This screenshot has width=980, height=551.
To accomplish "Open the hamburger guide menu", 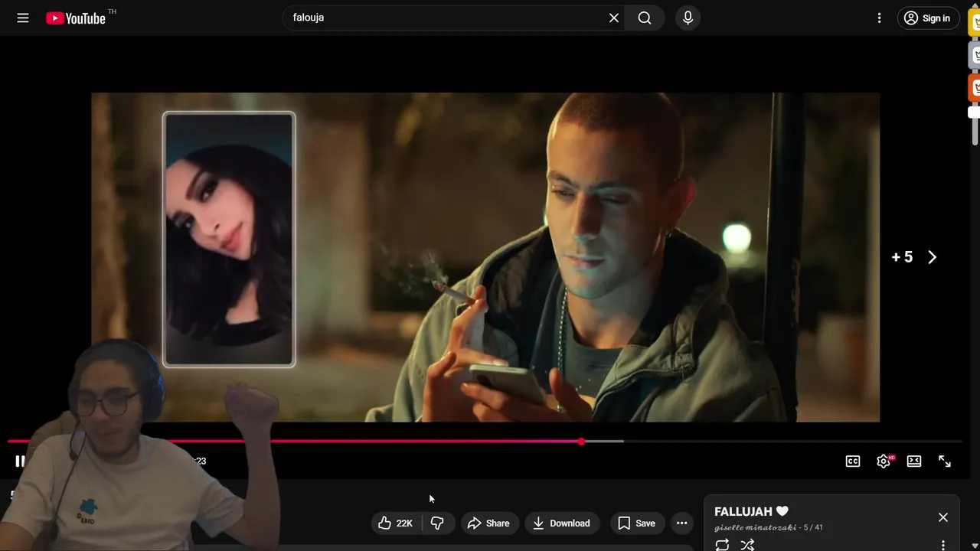I will click(23, 18).
